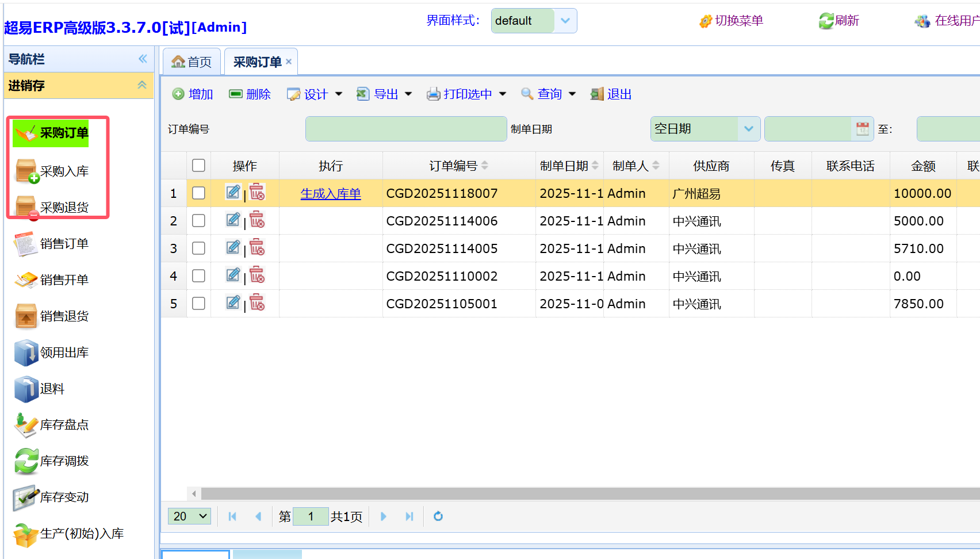The image size is (980, 559).
Task: Check the checkbox for order CGD20251105001
Action: click(x=198, y=304)
